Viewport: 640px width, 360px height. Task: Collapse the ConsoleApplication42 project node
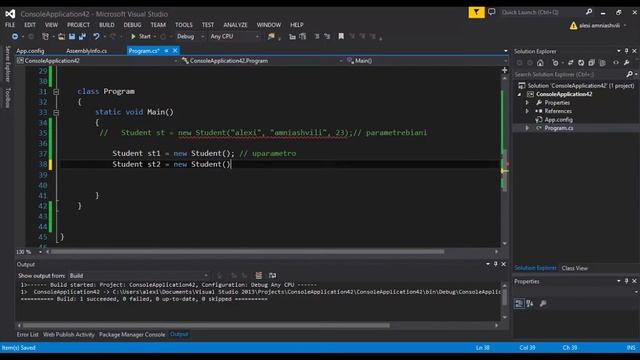(x=519, y=94)
